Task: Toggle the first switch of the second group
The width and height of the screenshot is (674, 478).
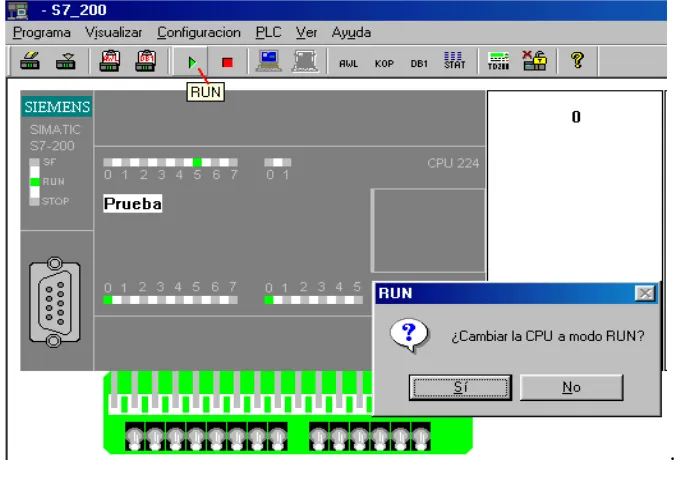Action: [x=319, y=437]
